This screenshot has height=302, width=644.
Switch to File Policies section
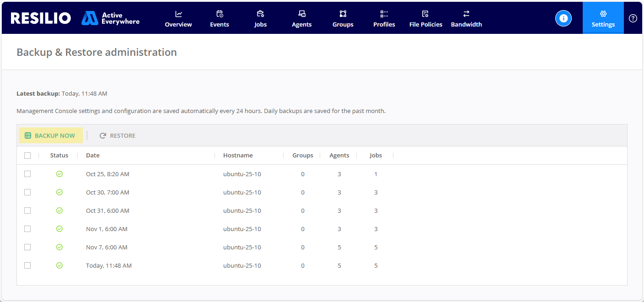pos(426,19)
